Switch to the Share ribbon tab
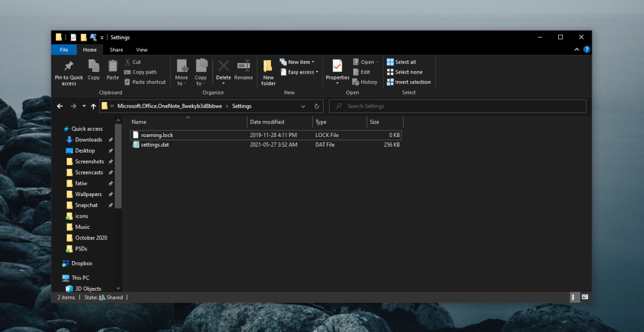 [116, 49]
